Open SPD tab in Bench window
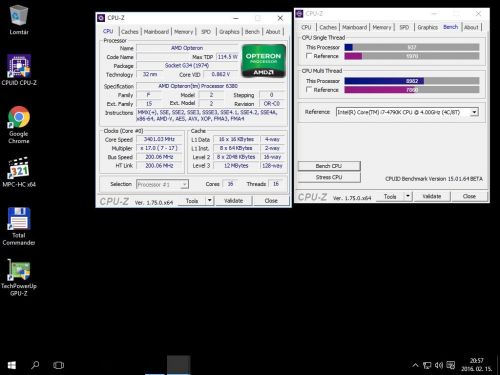This screenshot has height=375, width=500. 404,27
